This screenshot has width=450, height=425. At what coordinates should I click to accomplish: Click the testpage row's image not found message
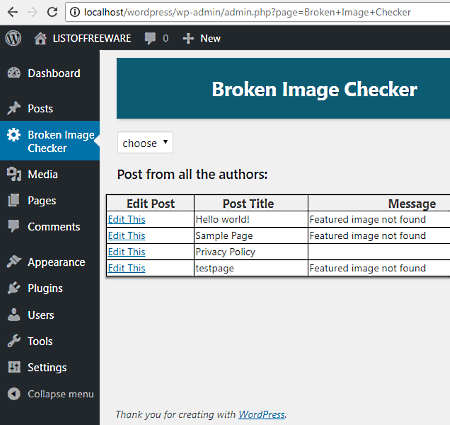367,268
